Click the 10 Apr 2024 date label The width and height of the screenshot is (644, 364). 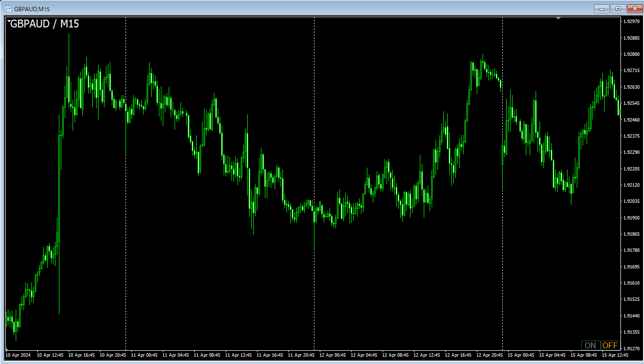18,355
